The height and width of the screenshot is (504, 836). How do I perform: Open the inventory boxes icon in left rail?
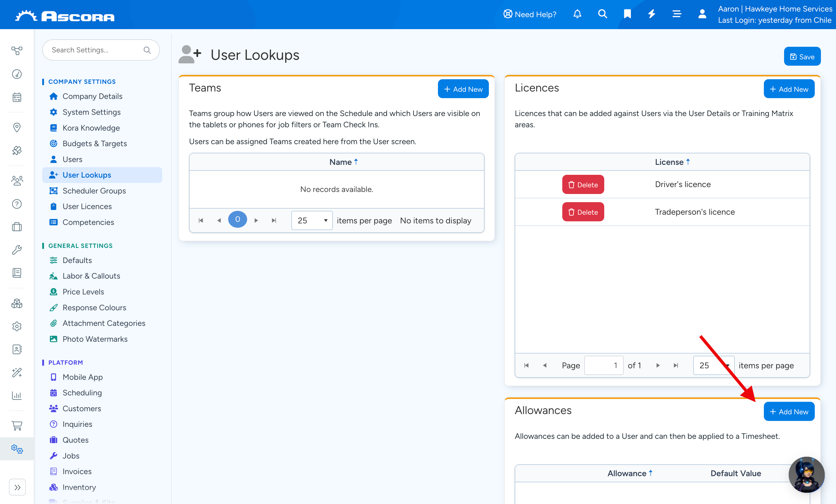(x=17, y=303)
